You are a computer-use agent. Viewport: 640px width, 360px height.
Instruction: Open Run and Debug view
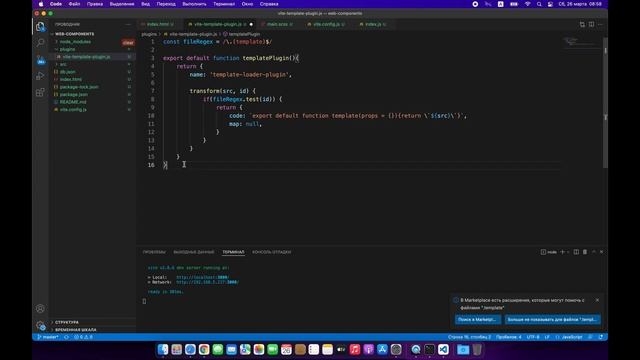click(x=40, y=76)
